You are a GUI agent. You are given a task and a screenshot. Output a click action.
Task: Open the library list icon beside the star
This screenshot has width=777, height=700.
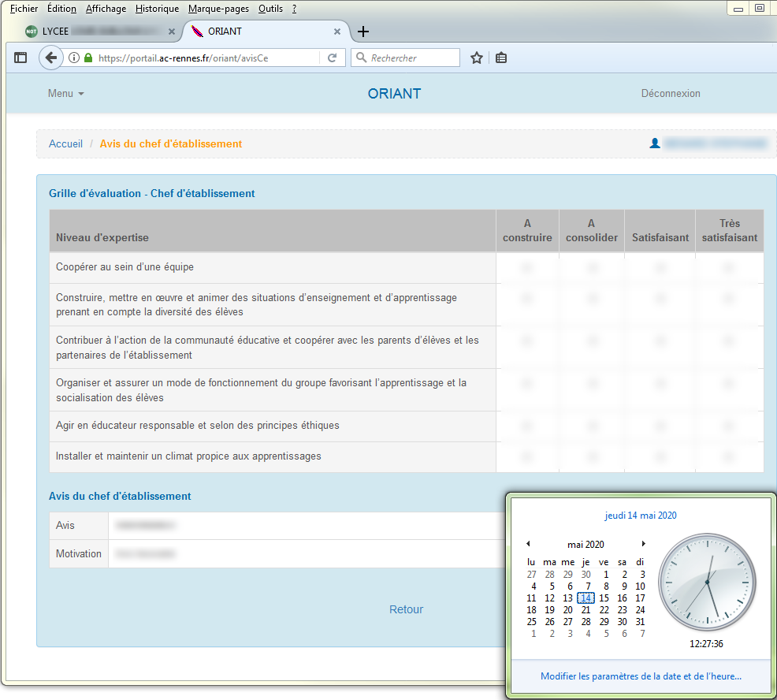pos(501,58)
